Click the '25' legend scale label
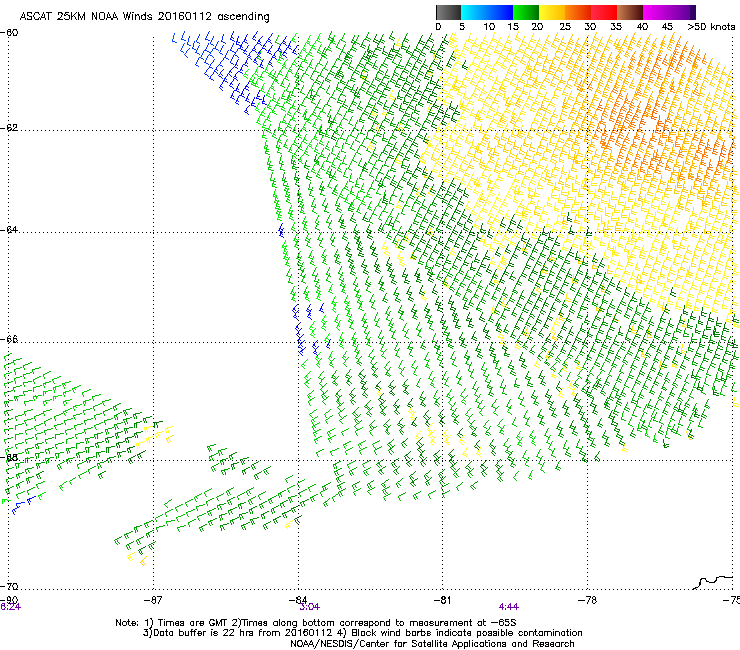Screen dimensions: 740x650 tap(565, 27)
